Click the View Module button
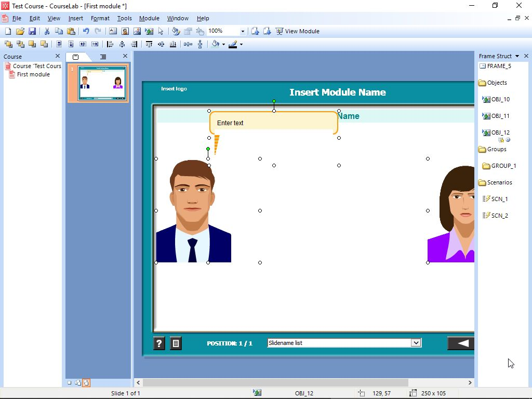The width and height of the screenshot is (532, 399). coord(298,31)
